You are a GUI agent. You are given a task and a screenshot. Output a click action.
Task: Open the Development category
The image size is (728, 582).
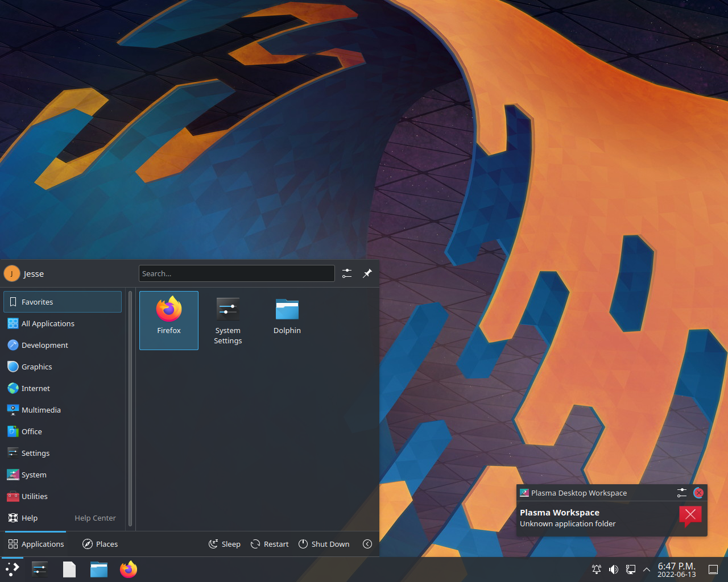click(63, 345)
